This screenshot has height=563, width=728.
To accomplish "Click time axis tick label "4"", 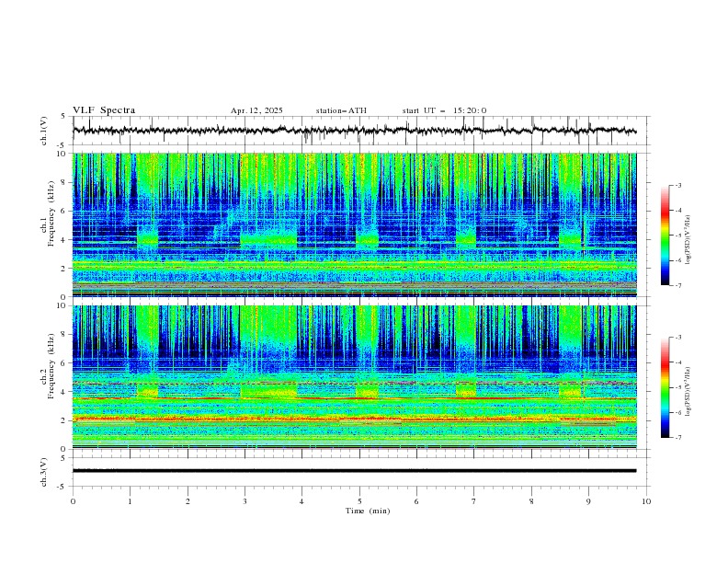I will click(301, 501).
